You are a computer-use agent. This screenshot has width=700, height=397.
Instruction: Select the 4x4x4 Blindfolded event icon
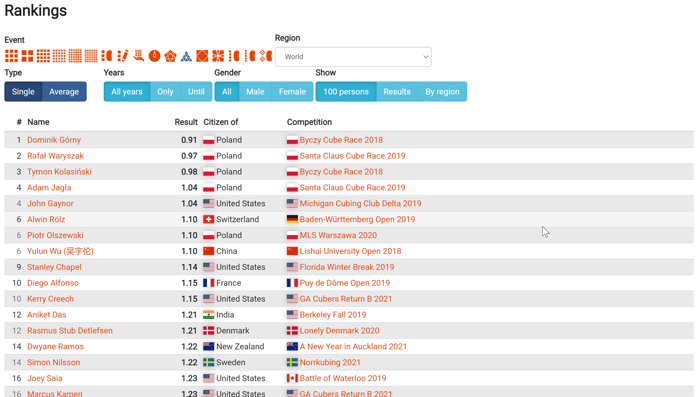(x=233, y=56)
